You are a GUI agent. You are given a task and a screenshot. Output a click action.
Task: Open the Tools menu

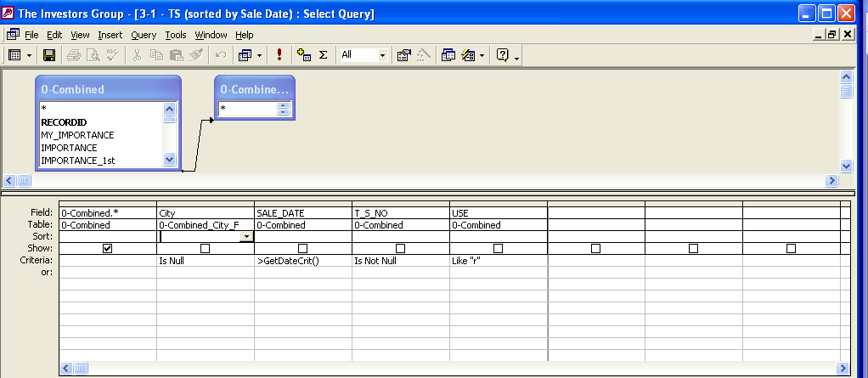pos(176,35)
